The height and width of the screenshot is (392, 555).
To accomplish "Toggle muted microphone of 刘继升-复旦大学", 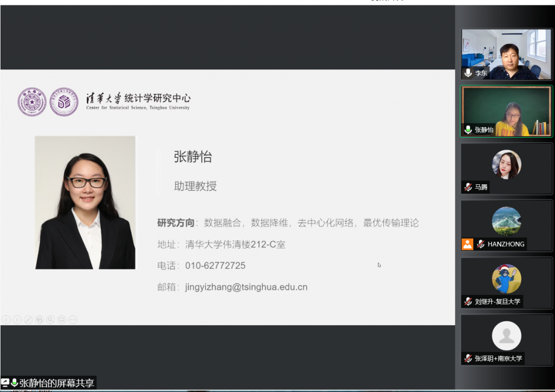I will [x=468, y=301].
